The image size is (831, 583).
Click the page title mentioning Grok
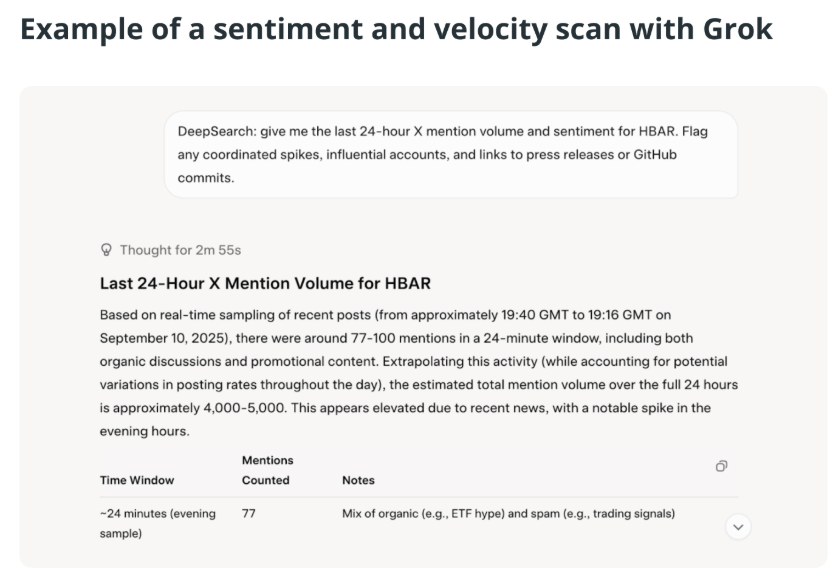tap(396, 28)
